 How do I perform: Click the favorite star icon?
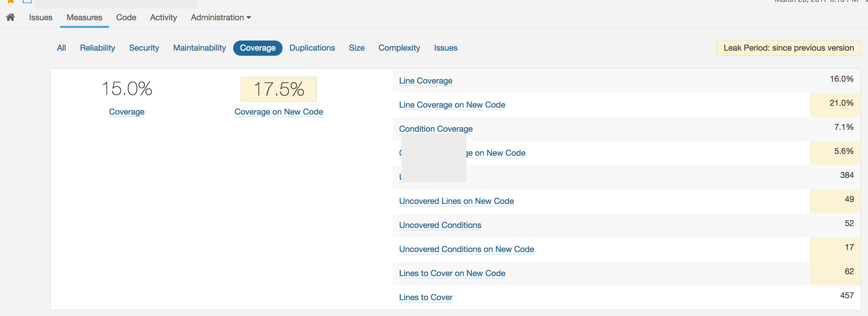(x=11, y=1)
